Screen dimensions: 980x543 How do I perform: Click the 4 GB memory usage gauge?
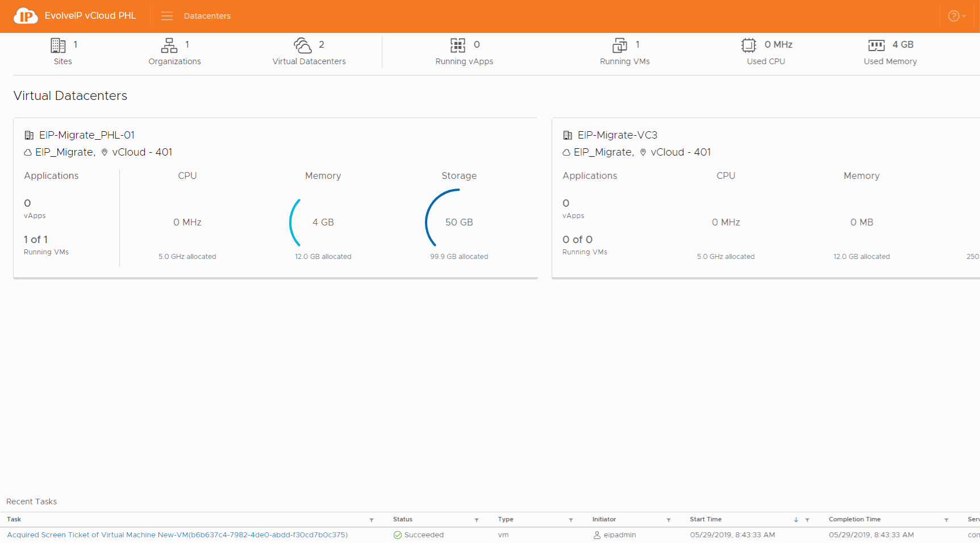click(323, 222)
